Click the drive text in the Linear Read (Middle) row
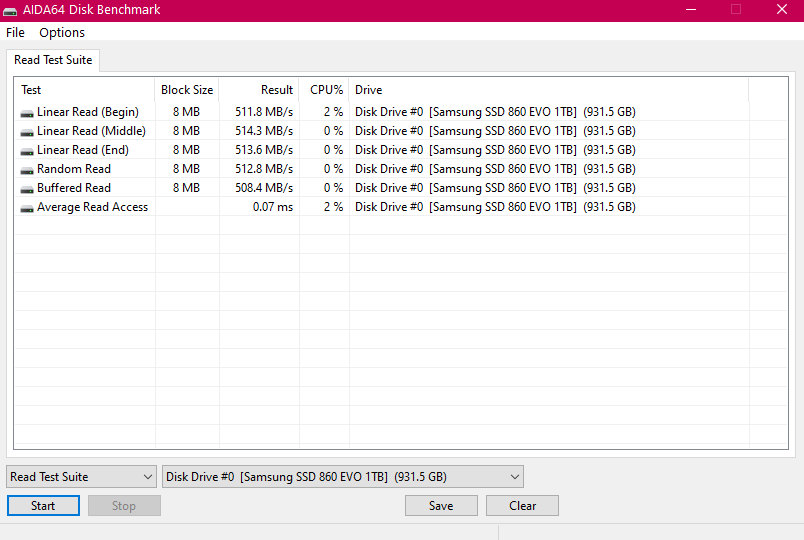This screenshot has width=804, height=540. (495, 131)
